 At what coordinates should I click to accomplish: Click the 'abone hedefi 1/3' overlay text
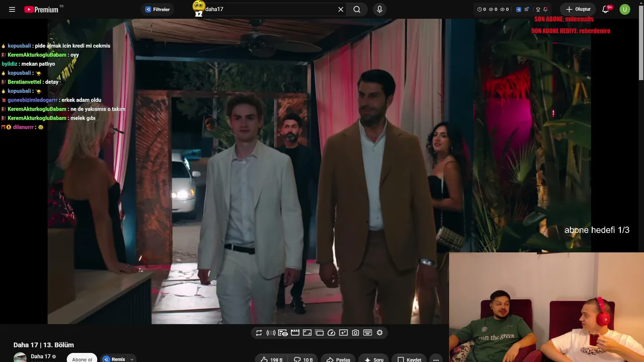coord(597,230)
